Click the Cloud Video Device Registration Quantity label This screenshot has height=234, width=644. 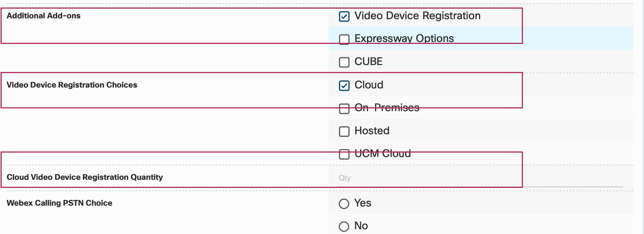point(85,177)
